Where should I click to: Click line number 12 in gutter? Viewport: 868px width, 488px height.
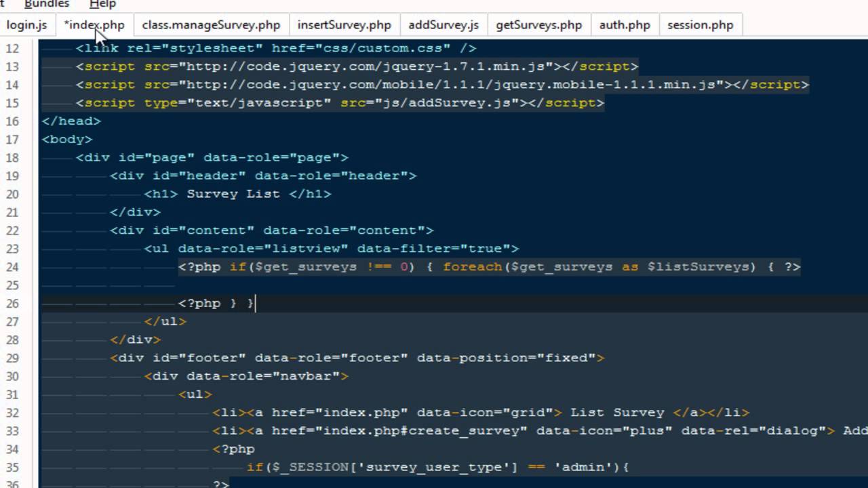point(12,49)
